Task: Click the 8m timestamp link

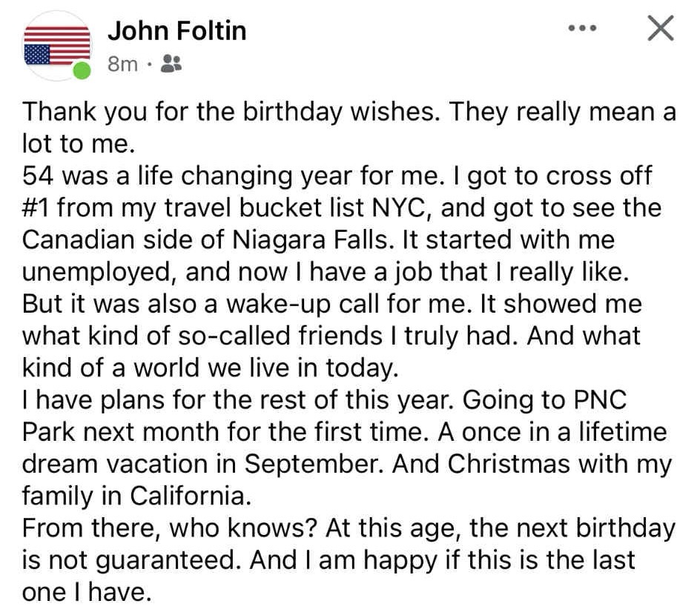Action: click(122, 64)
